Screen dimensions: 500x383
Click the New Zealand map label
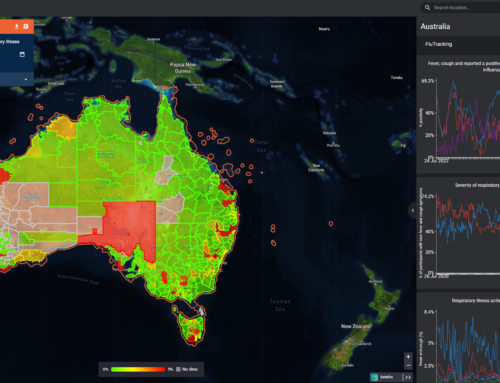tap(356, 326)
